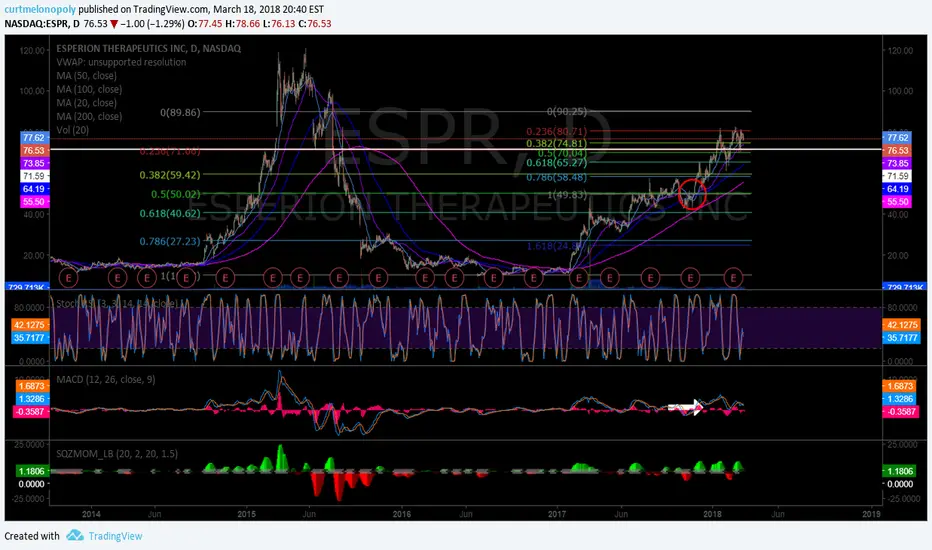Click the 2018 label on the time axis
932x550 pixels.
(712, 514)
